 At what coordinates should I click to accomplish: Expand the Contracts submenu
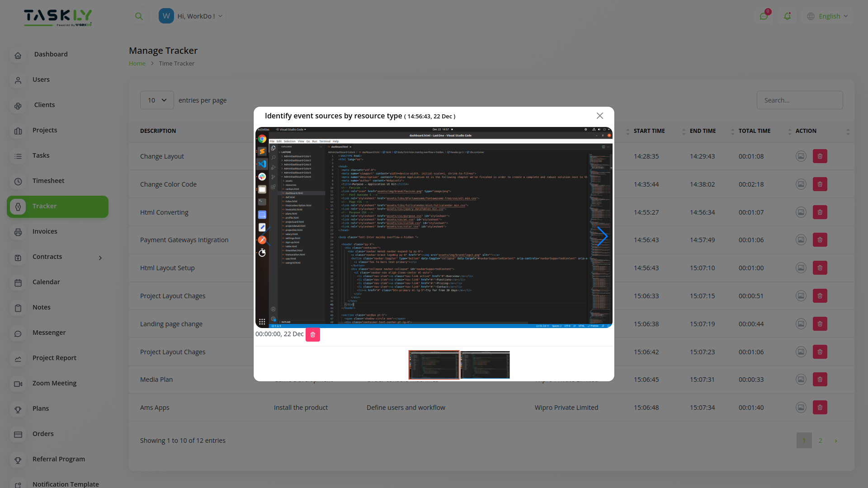[100, 258]
